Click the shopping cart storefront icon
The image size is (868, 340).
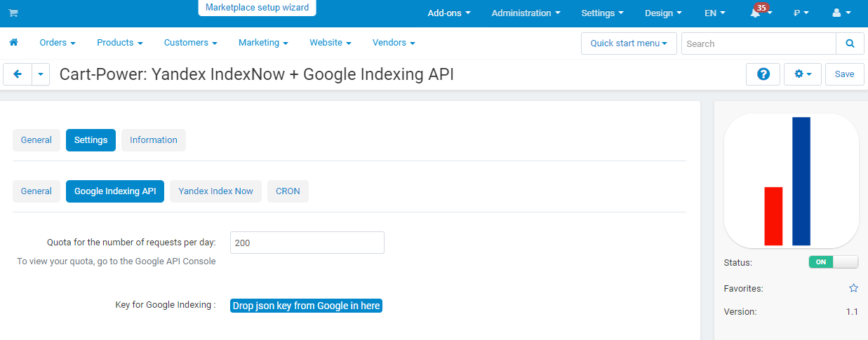pyautogui.click(x=13, y=13)
